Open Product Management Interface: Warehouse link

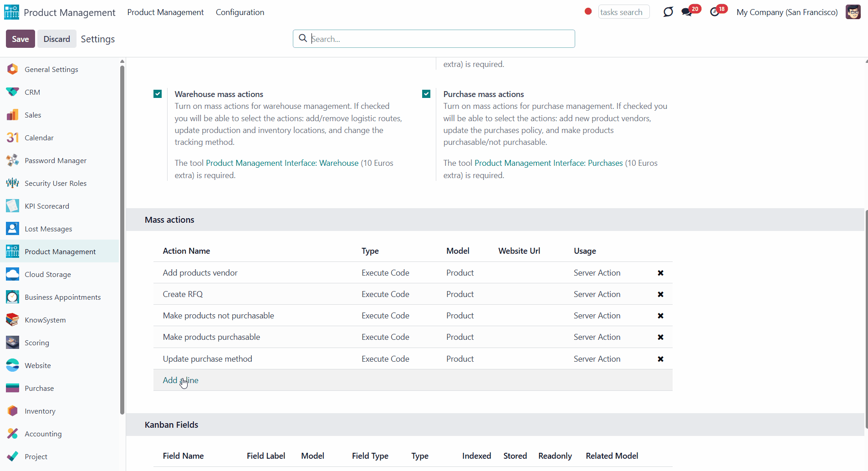click(x=282, y=163)
